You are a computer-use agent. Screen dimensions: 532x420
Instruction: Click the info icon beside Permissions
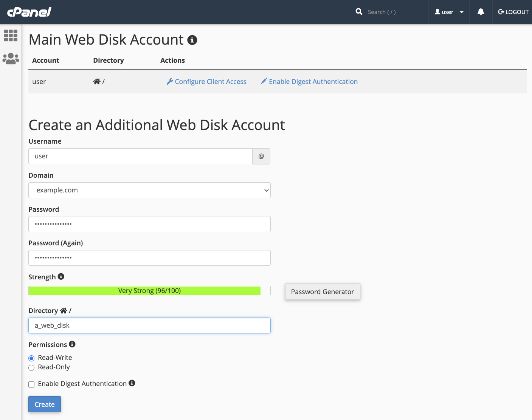pyautogui.click(x=72, y=344)
